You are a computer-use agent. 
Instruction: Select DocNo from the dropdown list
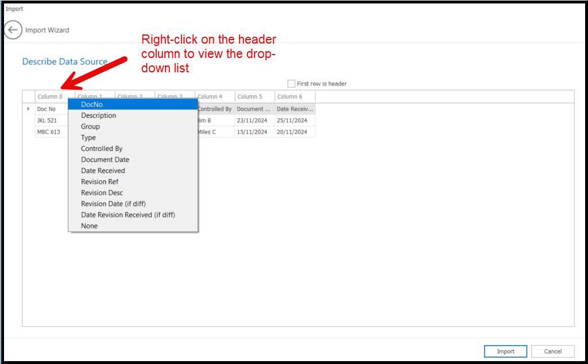click(x=92, y=104)
